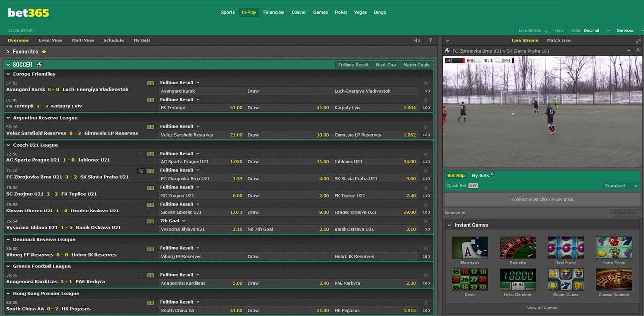Collapse the Czech U21 League group
This screenshot has width=644, height=316.
click(x=8, y=145)
